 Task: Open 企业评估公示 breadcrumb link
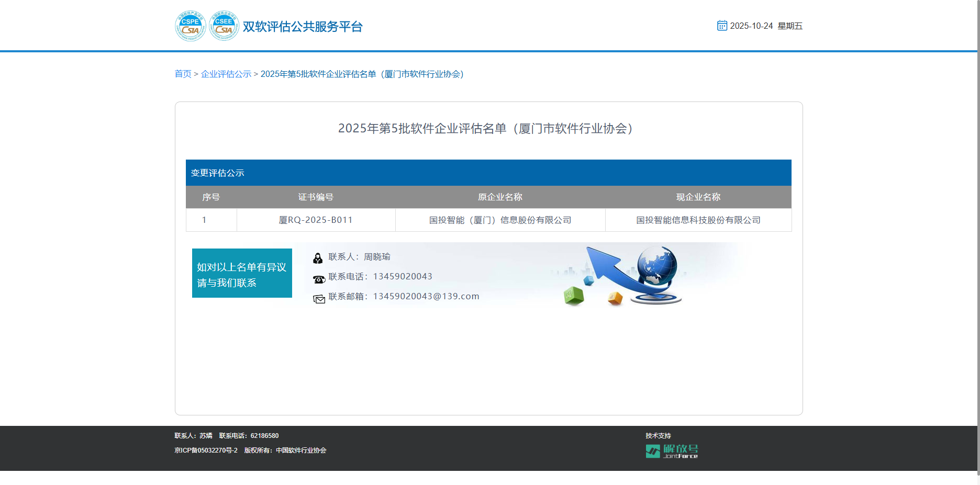click(x=226, y=74)
